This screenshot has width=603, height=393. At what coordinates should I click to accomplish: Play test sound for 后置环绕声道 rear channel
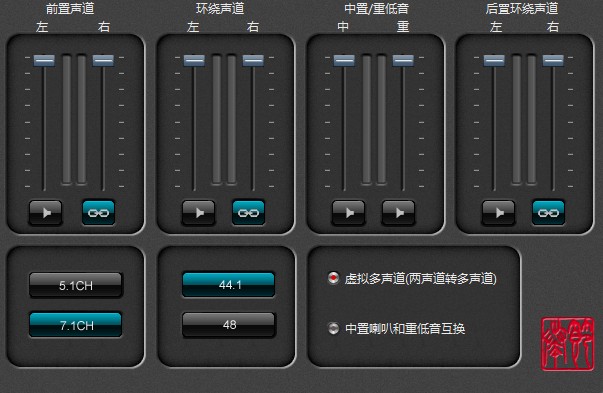pyautogui.click(x=498, y=212)
